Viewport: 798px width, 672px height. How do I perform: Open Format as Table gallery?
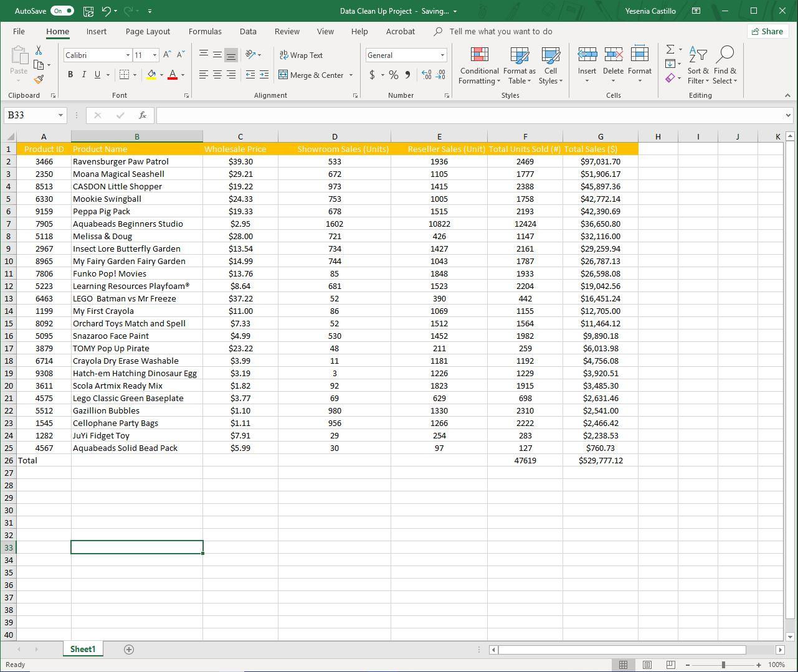pyautogui.click(x=519, y=65)
